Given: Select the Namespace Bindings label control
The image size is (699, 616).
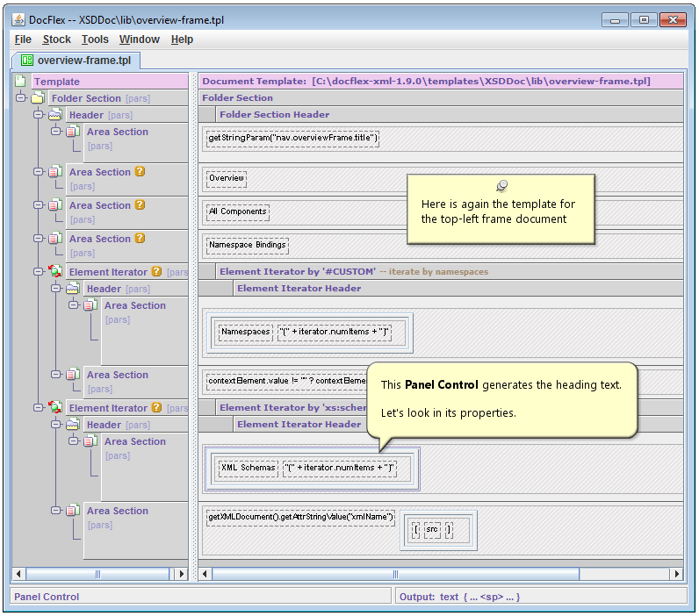Looking at the screenshot, I should click(248, 245).
